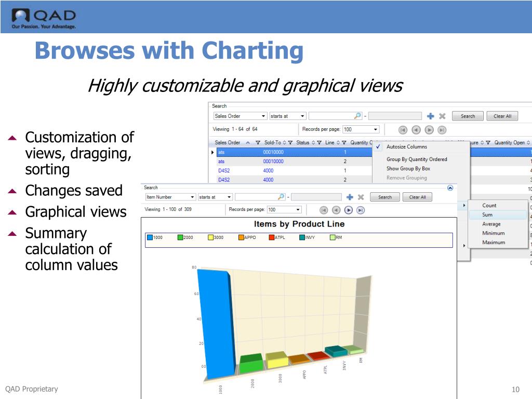532x399 pixels.
Task: Click Remove Grouping menu entry
Action: click(x=406, y=178)
